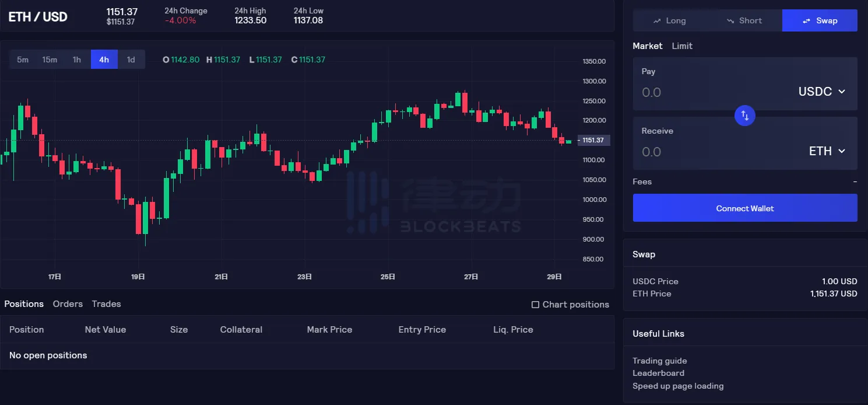The image size is (868, 405).
Task: Switch to the Orders tab
Action: point(68,304)
